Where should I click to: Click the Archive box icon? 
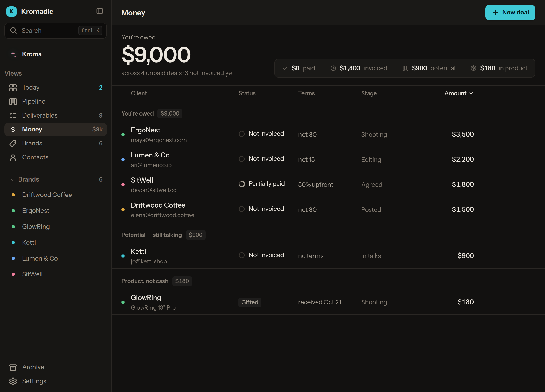click(13, 367)
